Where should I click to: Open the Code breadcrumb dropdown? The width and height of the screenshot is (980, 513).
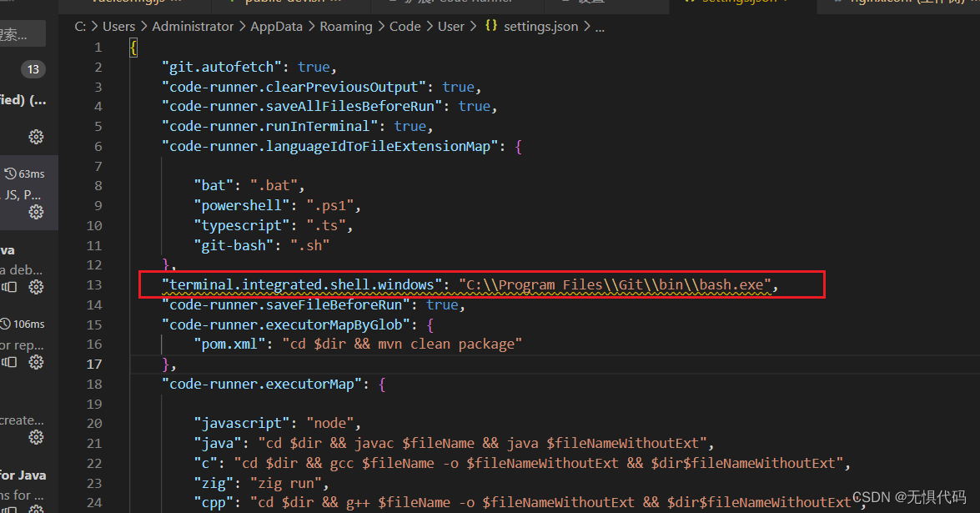[405, 26]
